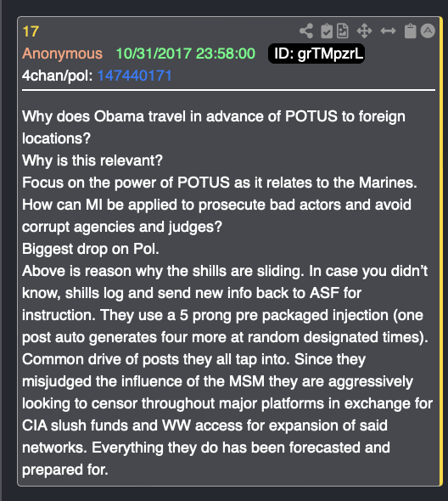Click the share icon on post 17
The height and width of the screenshot is (501, 448).
pyautogui.click(x=306, y=31)
